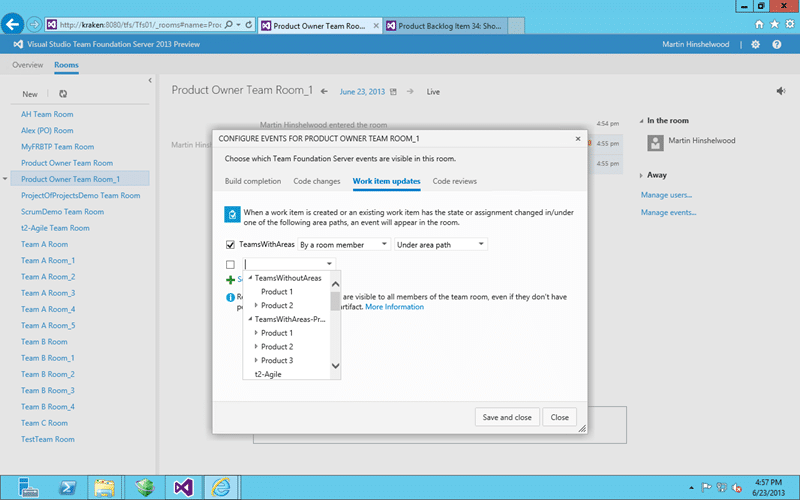
Task: Click Martin Hinshelwood's avatar in room
Action: click(655, 143)
